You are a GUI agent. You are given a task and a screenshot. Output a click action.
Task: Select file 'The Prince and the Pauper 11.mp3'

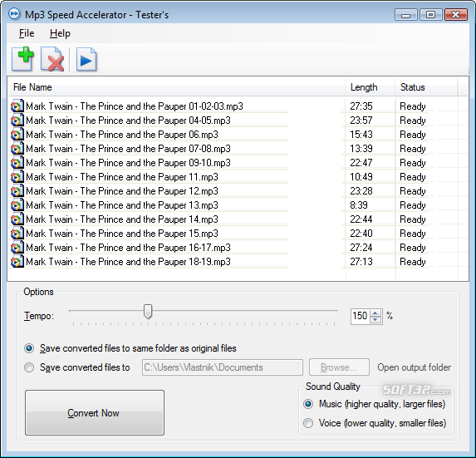coord(122,177)
